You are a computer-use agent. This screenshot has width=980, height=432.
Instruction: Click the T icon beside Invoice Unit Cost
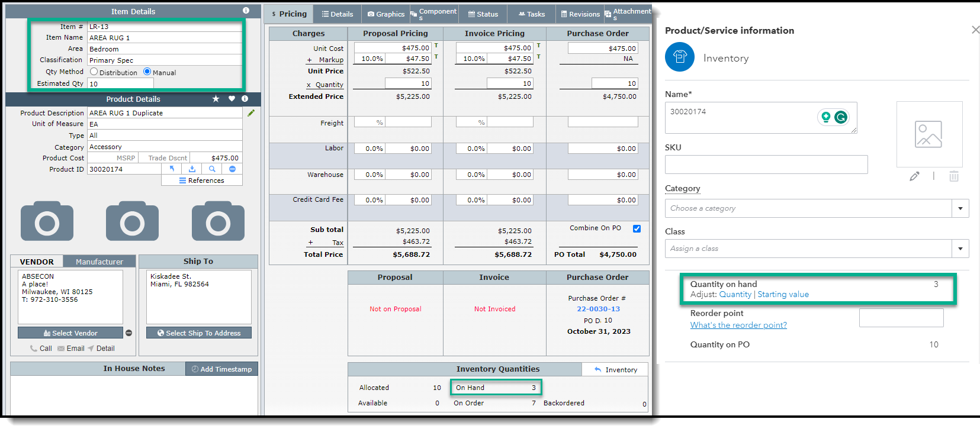(x=538, y=46)
